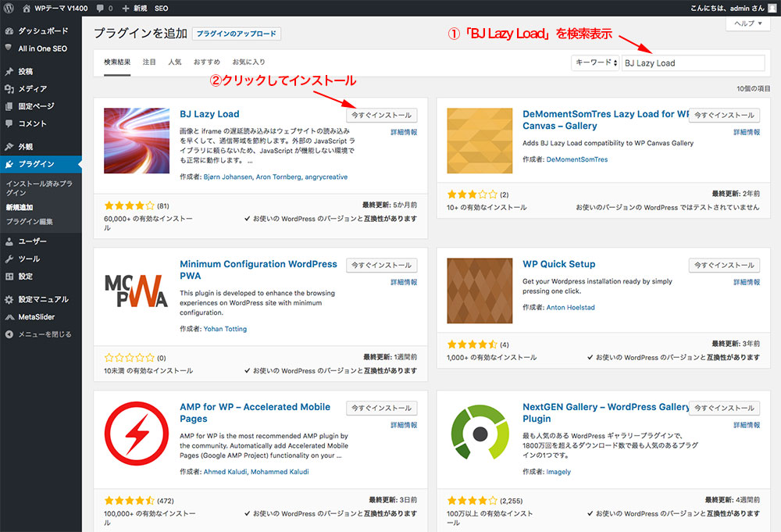Click the collapse menu arrow icon
Image resolution: width=781 pixels, height=532 pixels.
tap(9, 334)
